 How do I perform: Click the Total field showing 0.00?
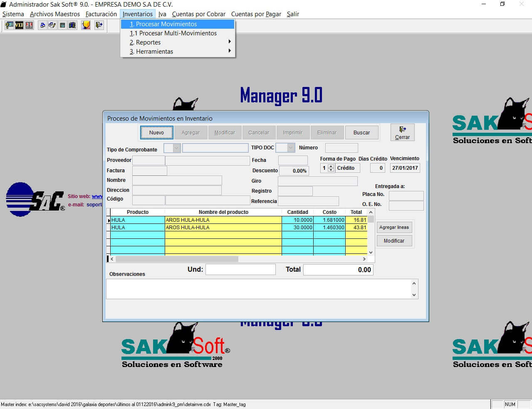(x=338, y=270)
